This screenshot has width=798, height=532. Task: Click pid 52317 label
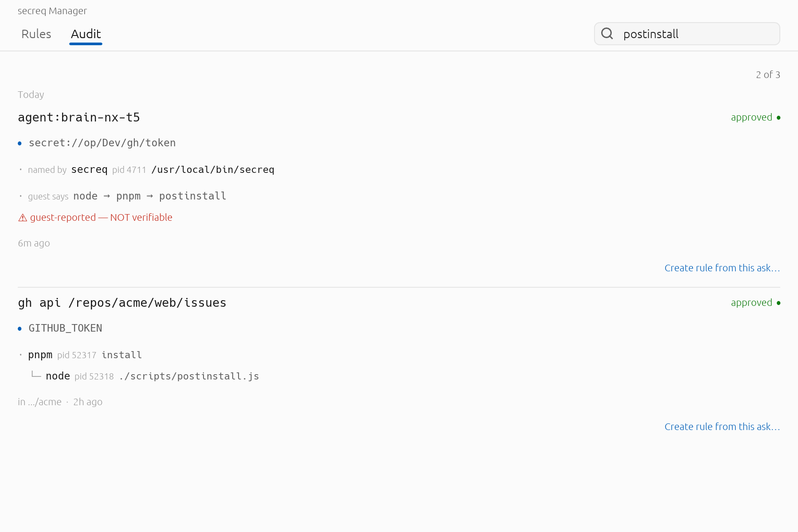77,355
